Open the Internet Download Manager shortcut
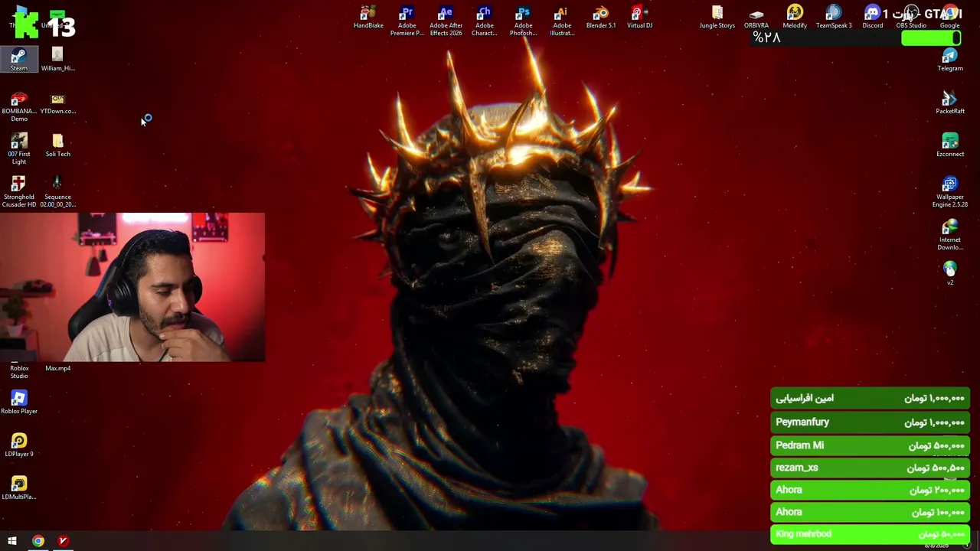This screenshot has height=551, width=980. tap(950, 235)
